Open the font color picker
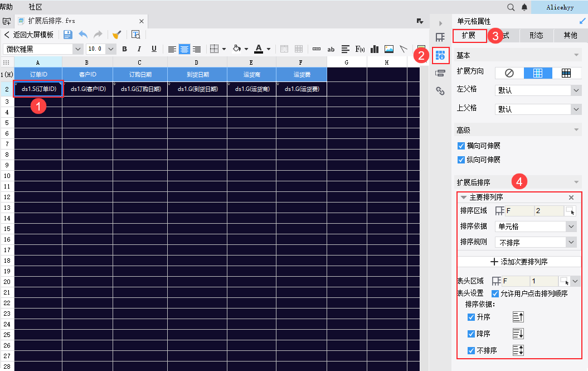Image resolution: width=588 pixels, height=371 pixels. coord(259,49)
